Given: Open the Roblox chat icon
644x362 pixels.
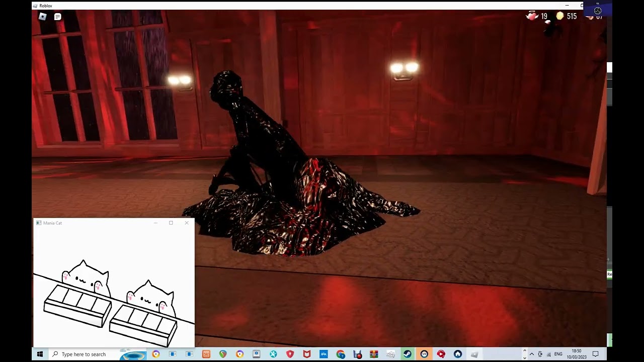Looking at the screenshot, I should [57, 17].
